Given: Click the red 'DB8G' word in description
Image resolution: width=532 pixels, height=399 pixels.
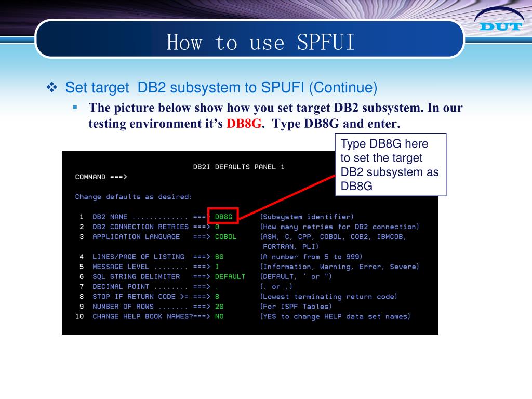Looking at the screenshot, I should tap(244, 124).
